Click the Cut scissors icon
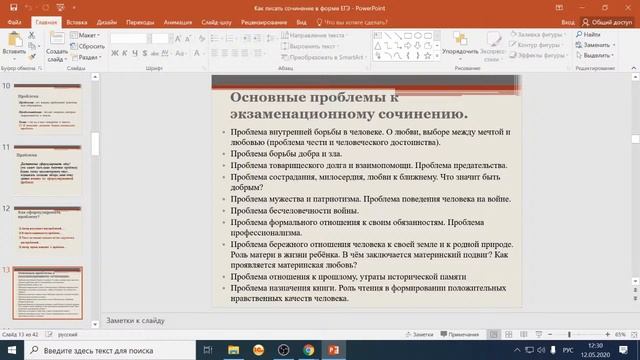Screen dimensions: 640x360 [x=32, y=36]
